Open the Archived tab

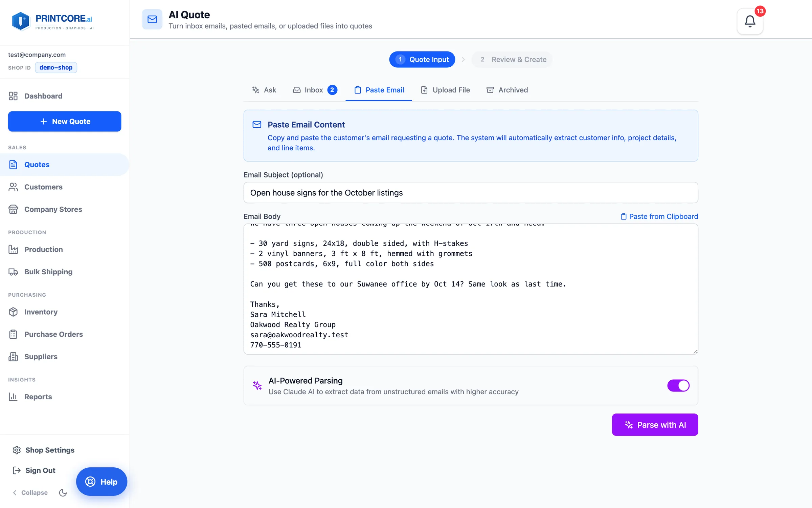[x=507, y=90]
